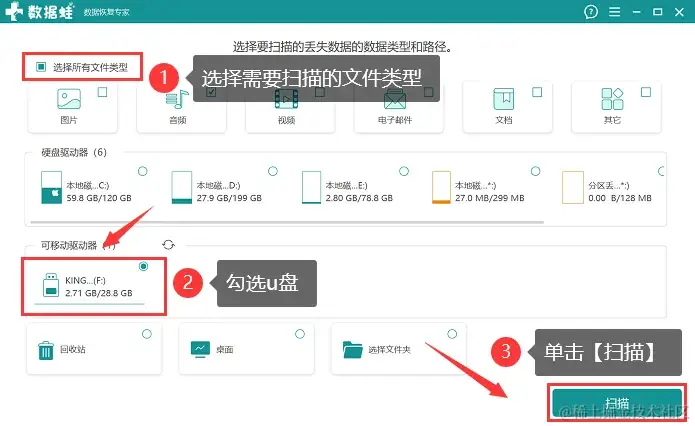Select the 音频 audio type icon
The width and height of the screenshot is (695, 426).
[x=177, y=99]
